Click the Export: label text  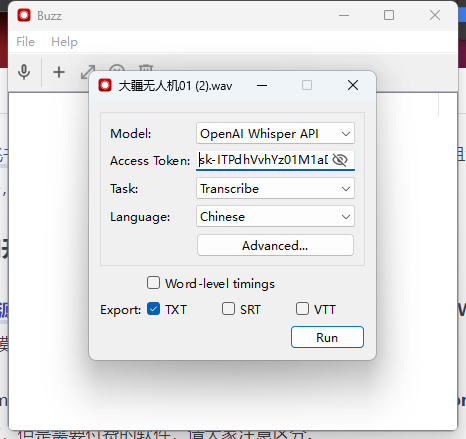[x=120, y=310]
